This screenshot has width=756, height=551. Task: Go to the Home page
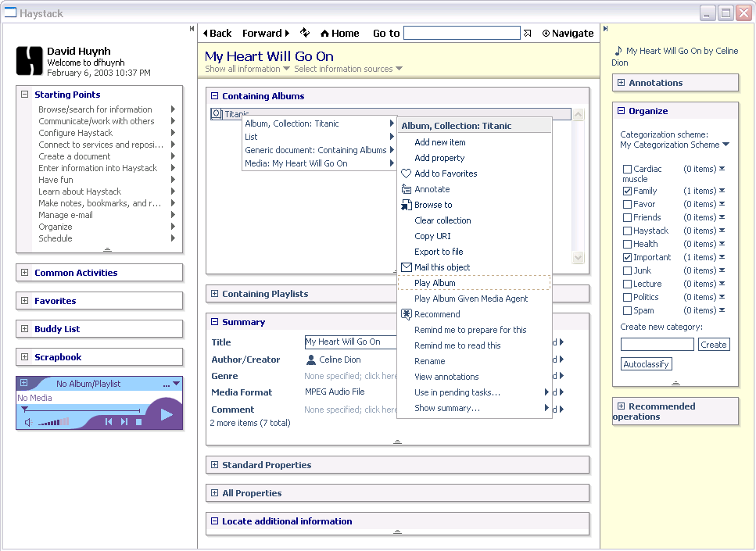pyautogui.click(x=340, y=33)
